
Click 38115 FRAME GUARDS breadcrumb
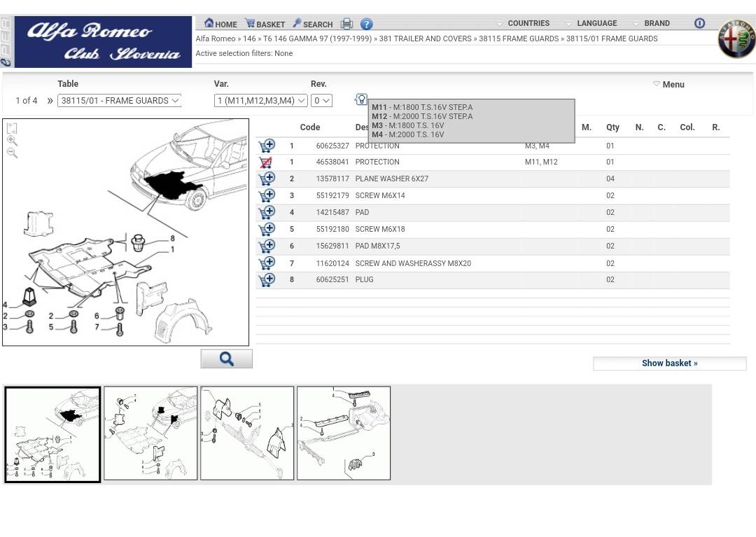[x=519, y=39]
